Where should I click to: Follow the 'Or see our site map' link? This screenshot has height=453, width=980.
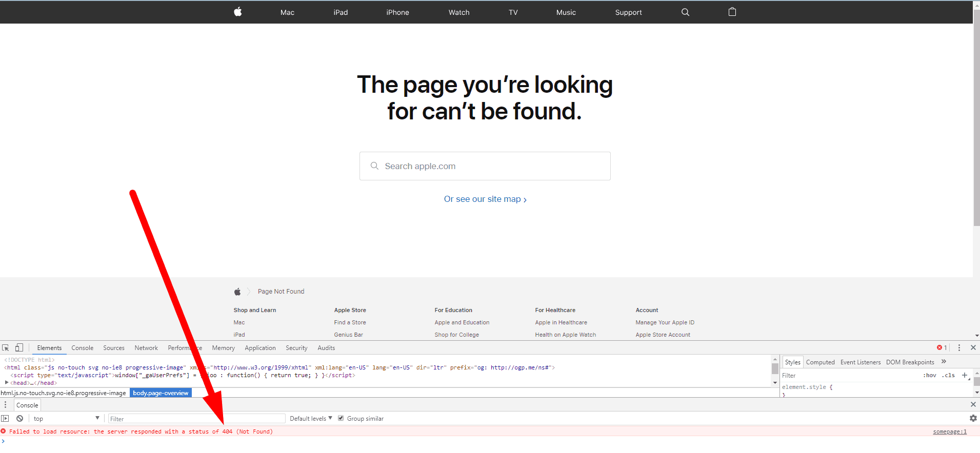click(x=485, y=199)
